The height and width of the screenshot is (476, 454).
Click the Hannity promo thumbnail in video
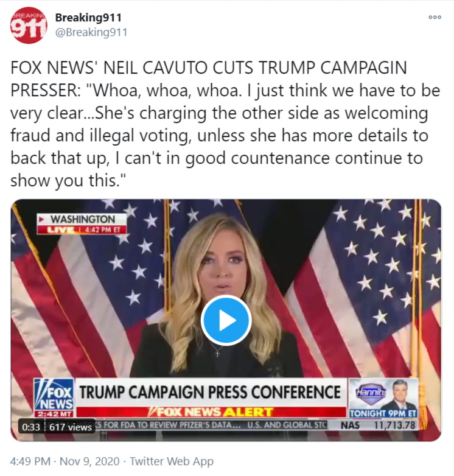coord(383,394)
